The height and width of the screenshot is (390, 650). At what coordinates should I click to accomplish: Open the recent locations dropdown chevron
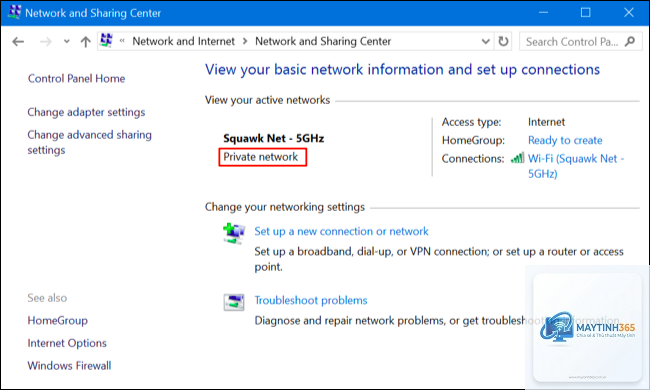[66, 41]
